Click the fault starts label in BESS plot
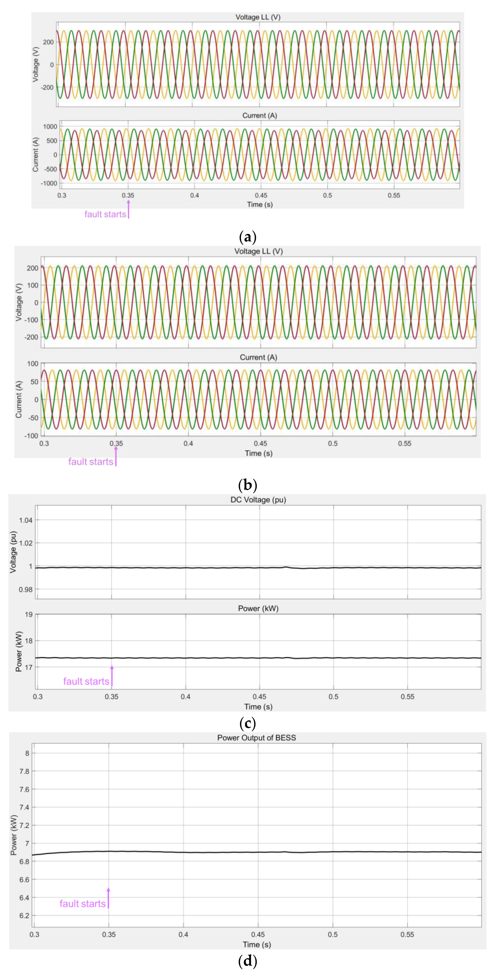The width and height of the screenshot is (502, 980). click(x=82, y=903)
